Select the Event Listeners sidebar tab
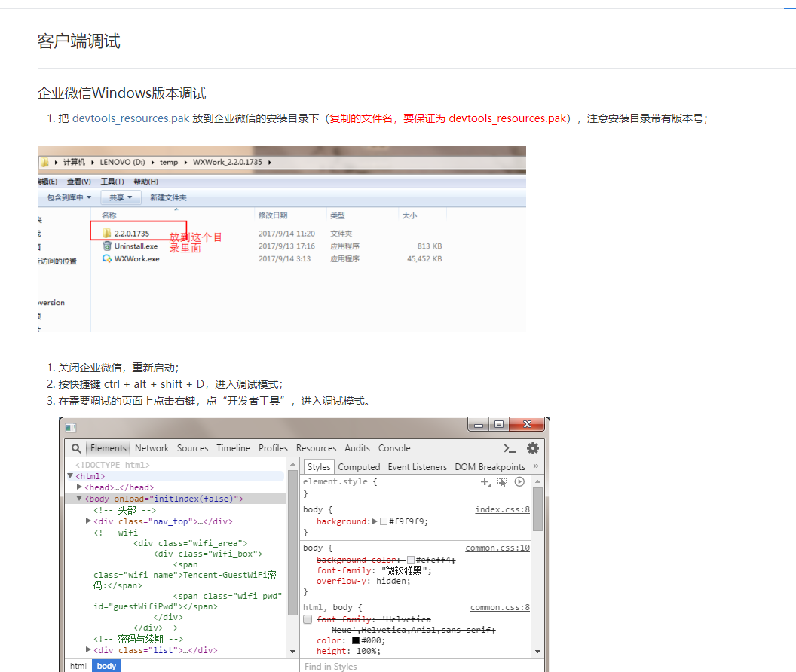This screenshot has width=796, height=672. click(418, 467)
